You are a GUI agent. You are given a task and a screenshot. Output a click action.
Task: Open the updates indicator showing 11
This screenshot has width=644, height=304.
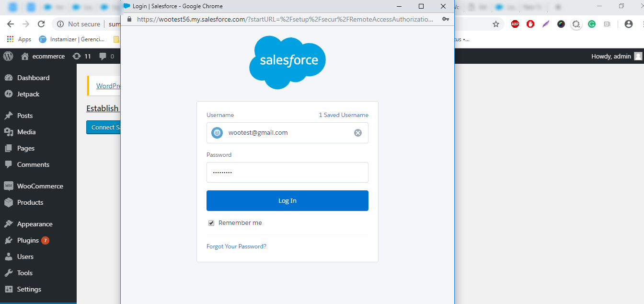point(81,56)
